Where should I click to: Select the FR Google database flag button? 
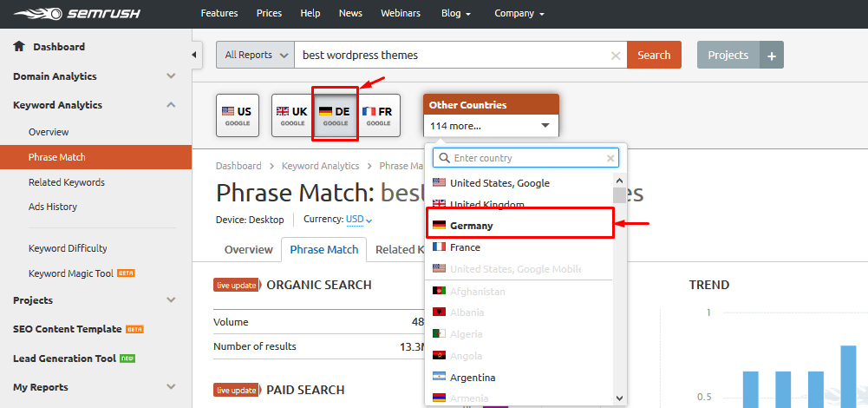tap(378, 115)
